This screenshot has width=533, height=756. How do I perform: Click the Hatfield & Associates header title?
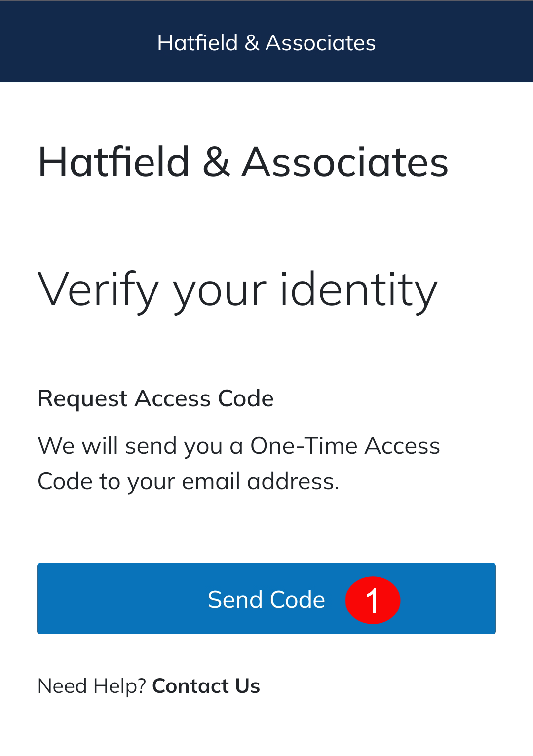266,43
